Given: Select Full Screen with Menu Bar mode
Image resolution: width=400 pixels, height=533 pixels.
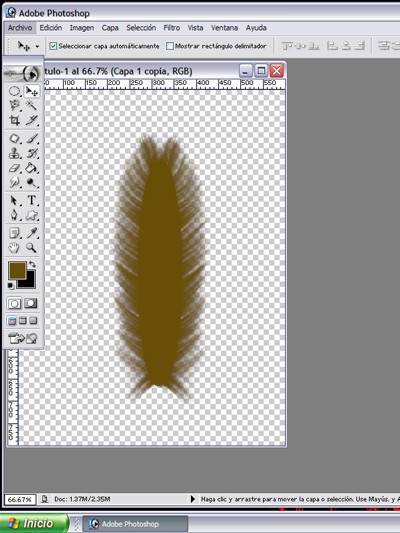Looking at the screenshot, I should pyautogui.click(x=22, y=321).
